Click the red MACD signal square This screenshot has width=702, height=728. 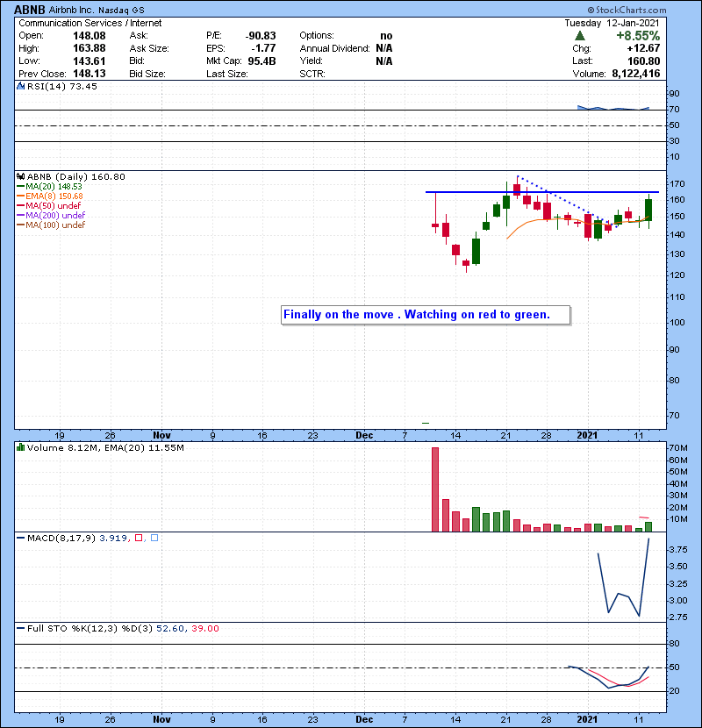(x=139, y=538)
